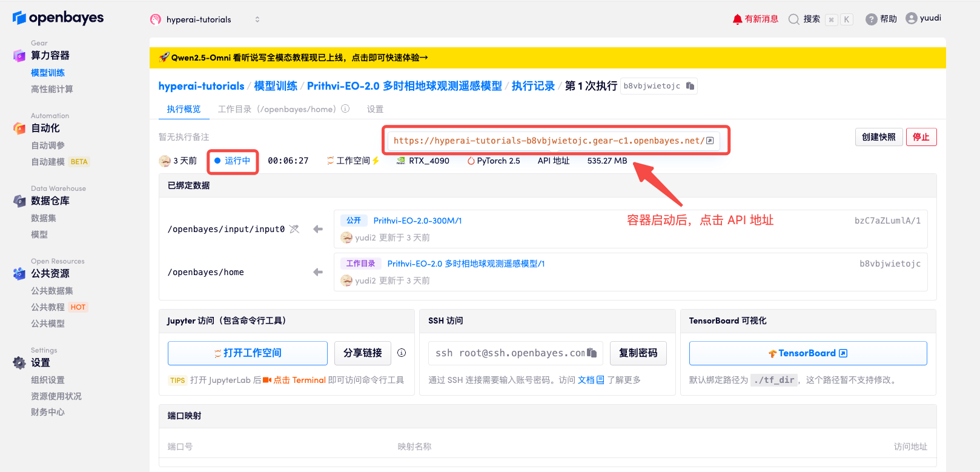Copy the SSH command with clipboard icon
This screenshot has width=980, height=472.
[x=592, y=353]
